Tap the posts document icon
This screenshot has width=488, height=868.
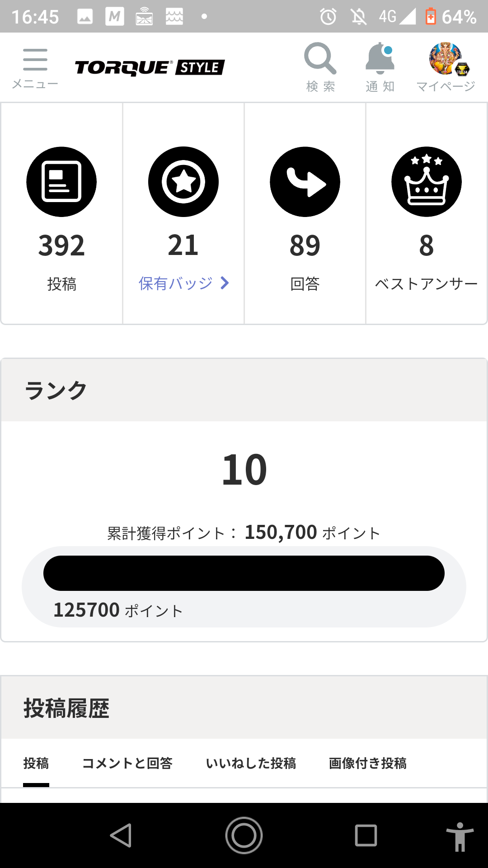tap(61, 182)
